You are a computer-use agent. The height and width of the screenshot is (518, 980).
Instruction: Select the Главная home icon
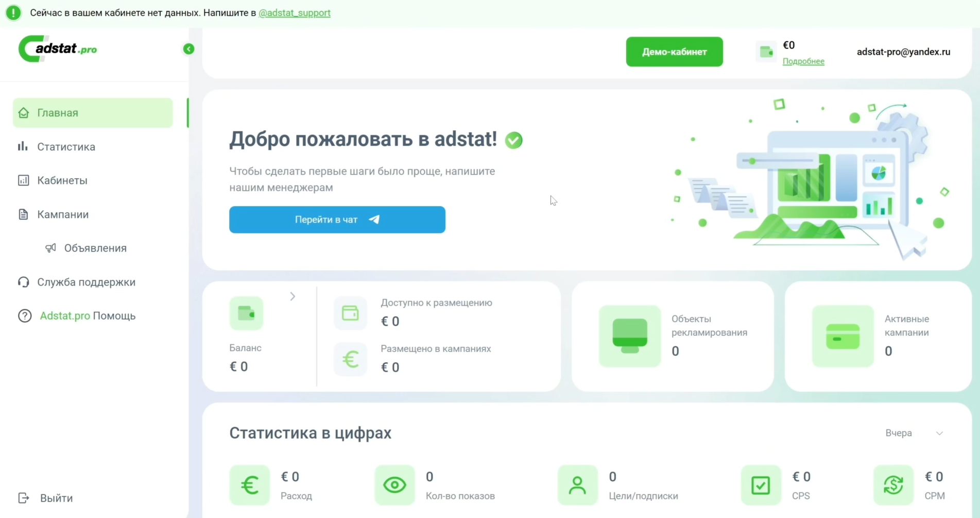(23, 113)
